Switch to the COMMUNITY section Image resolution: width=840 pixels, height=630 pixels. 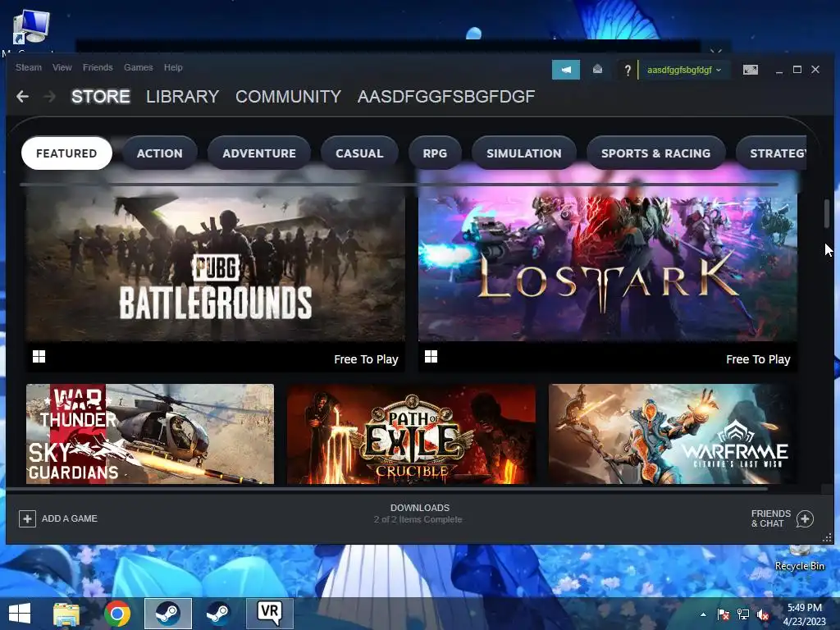[288, 97]
